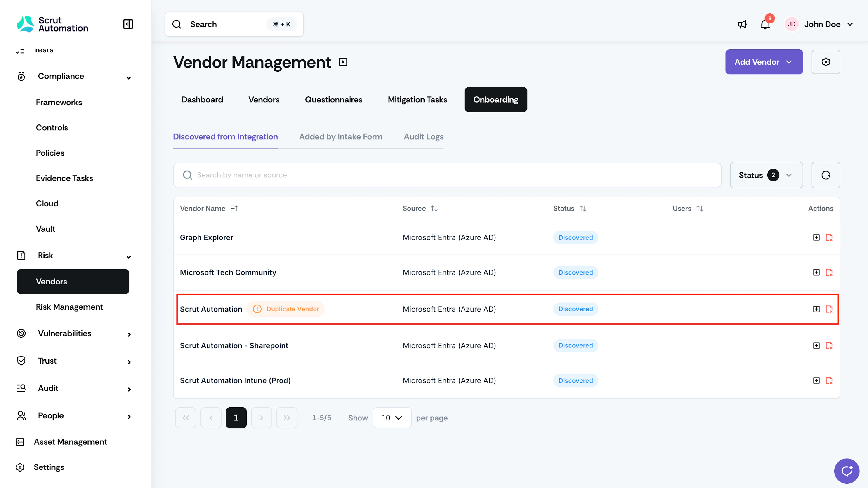
Task: Collapse the sidebar panel icon
Action: point(128,24)
